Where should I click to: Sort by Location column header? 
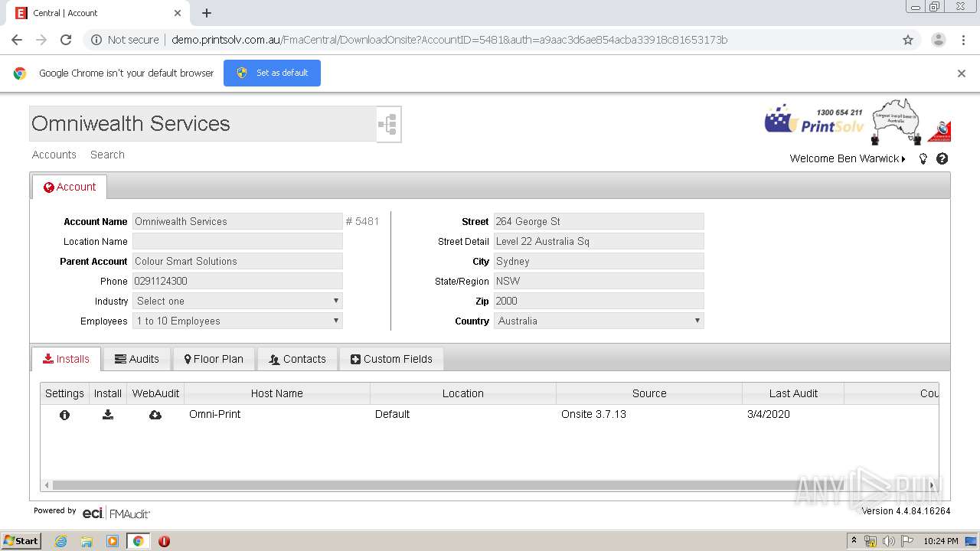click(463, 393)
